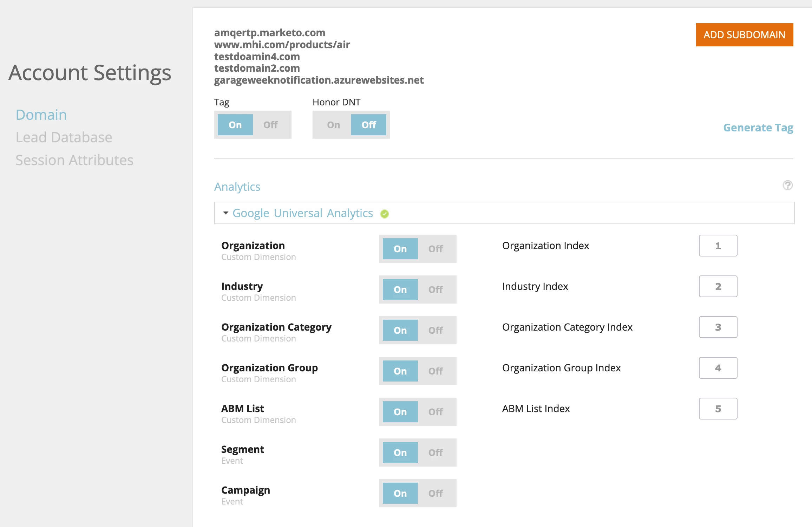The image size is (812, 527).
Task: Open Session Attributes section
Action: pyautogui.click(x=74, y=160)
